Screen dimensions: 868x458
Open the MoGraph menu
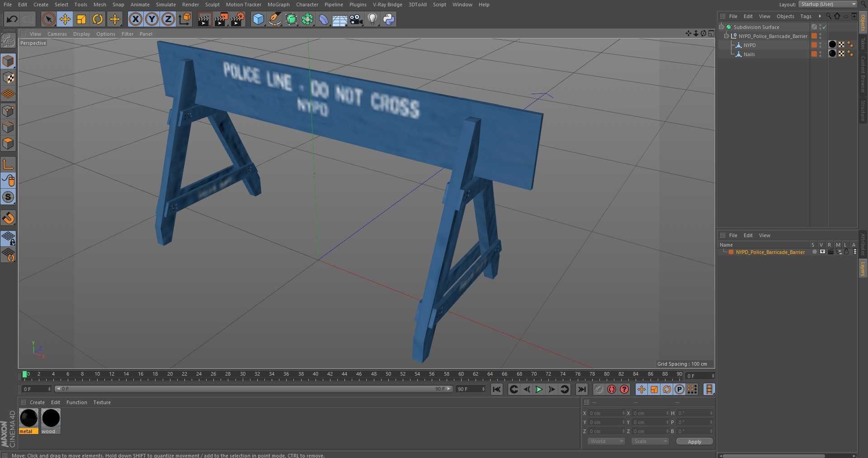[x=278, y=5]
